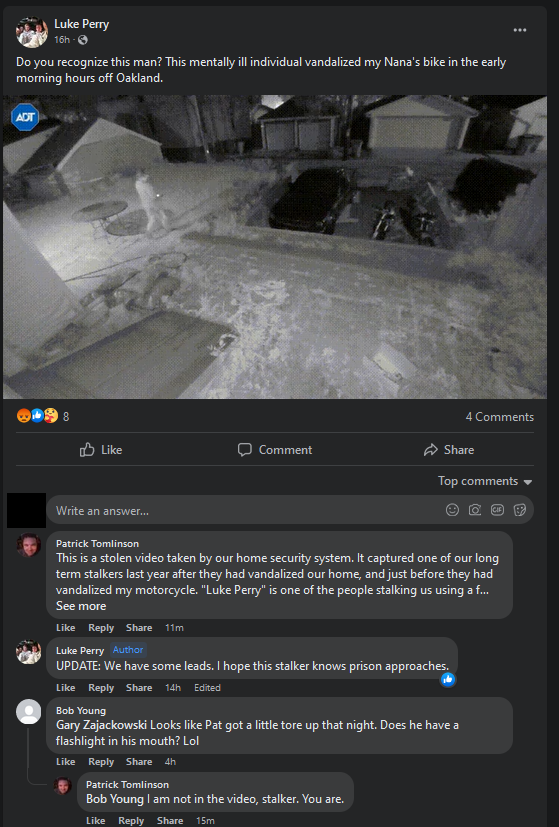Open the Top comments sorting dropdown
Image resolution: width=559 pixels, height=827 pixels.
coord(485,481)
